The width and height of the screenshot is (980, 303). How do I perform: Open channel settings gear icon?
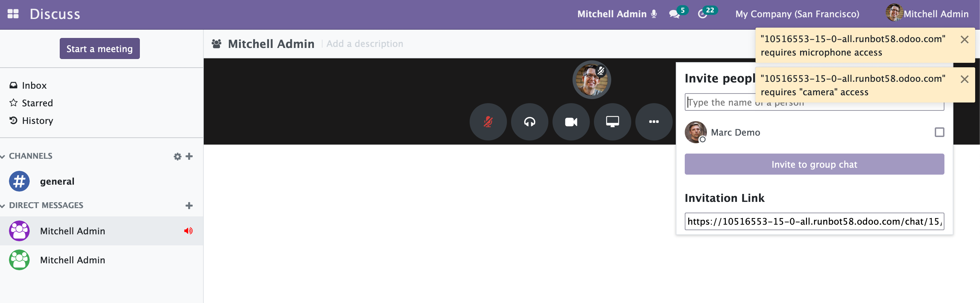(x=177, y=157)
